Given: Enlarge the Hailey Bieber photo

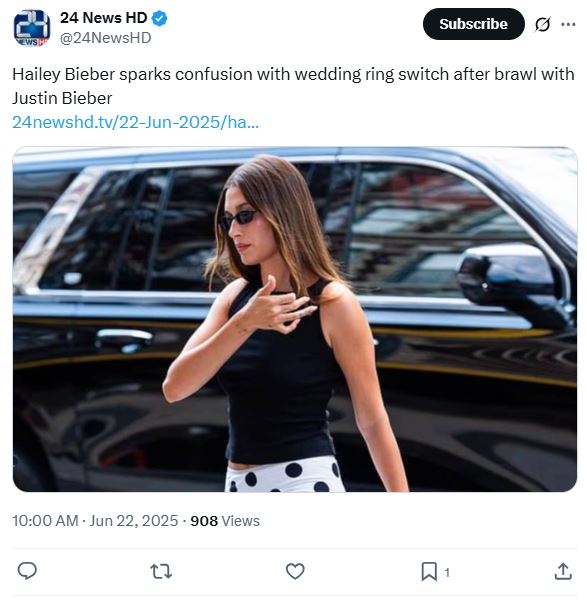Looking at the screenshot, I should pos(295,319).
